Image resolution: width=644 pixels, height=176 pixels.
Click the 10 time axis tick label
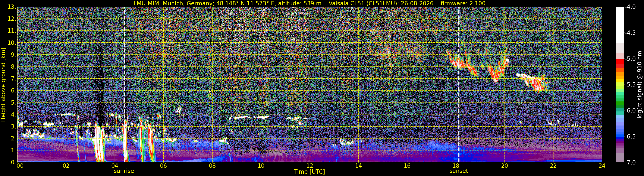[x=261, y=166]
